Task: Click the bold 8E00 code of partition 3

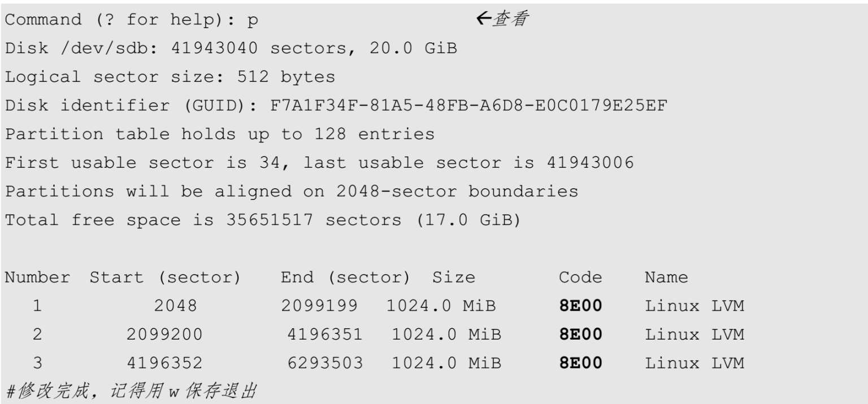Action: 581,363
